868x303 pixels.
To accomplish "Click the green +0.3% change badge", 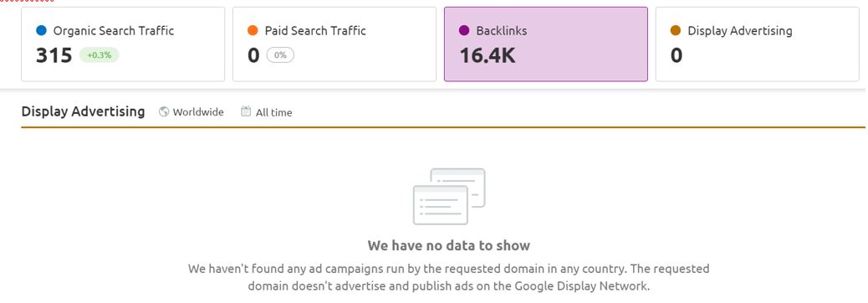I will pyautogui.click(x=99, y=55).
